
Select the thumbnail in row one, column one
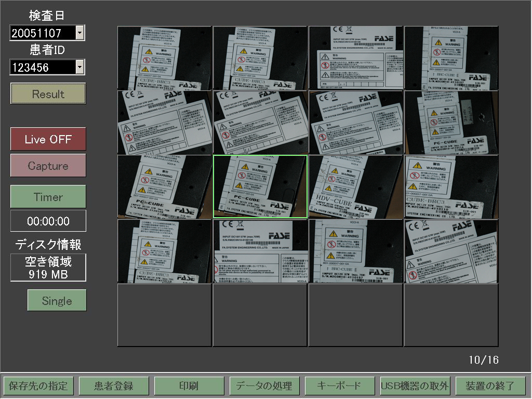point(165,58)
